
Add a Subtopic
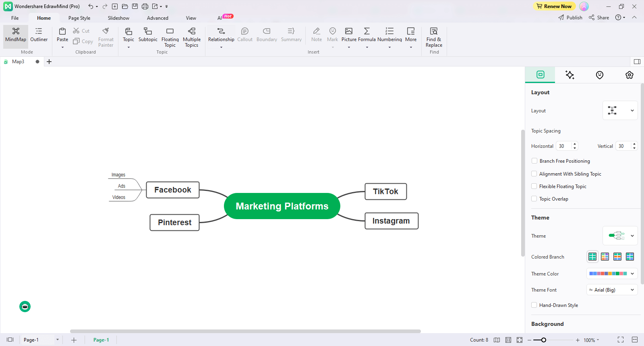[148, 34]
